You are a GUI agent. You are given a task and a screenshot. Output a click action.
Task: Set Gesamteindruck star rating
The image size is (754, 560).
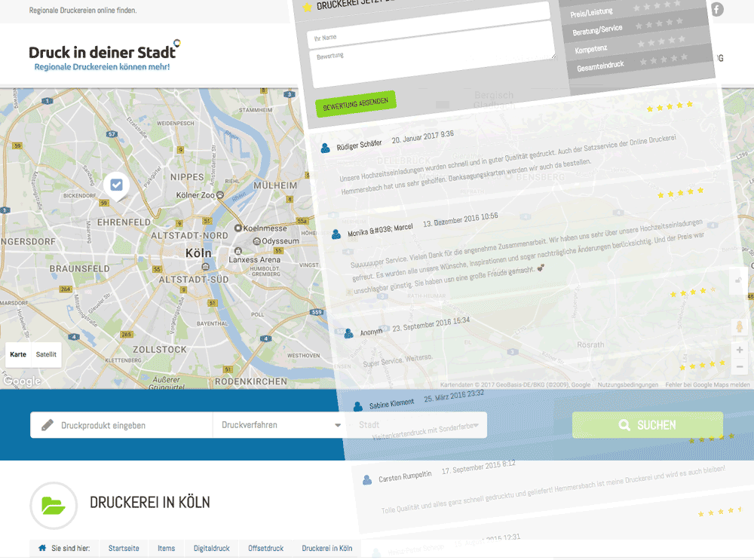[x=664, y=60]
